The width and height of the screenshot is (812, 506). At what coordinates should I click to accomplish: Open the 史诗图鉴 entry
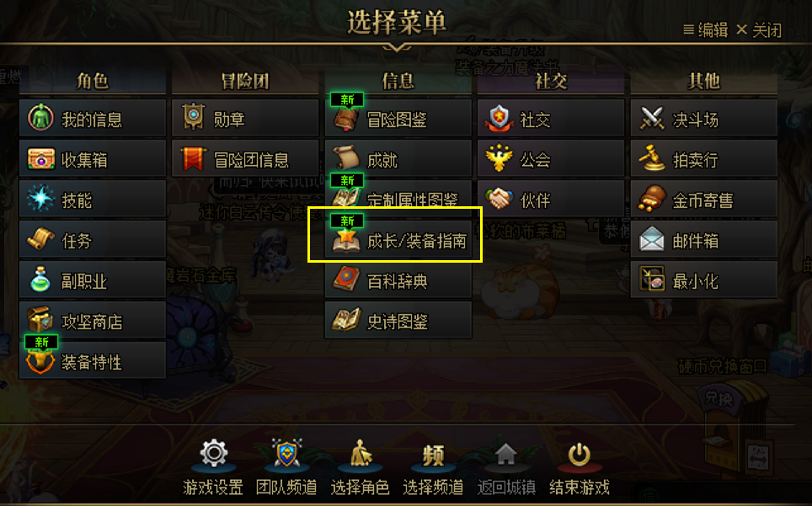pyautogui.click(x=398, y=320)
